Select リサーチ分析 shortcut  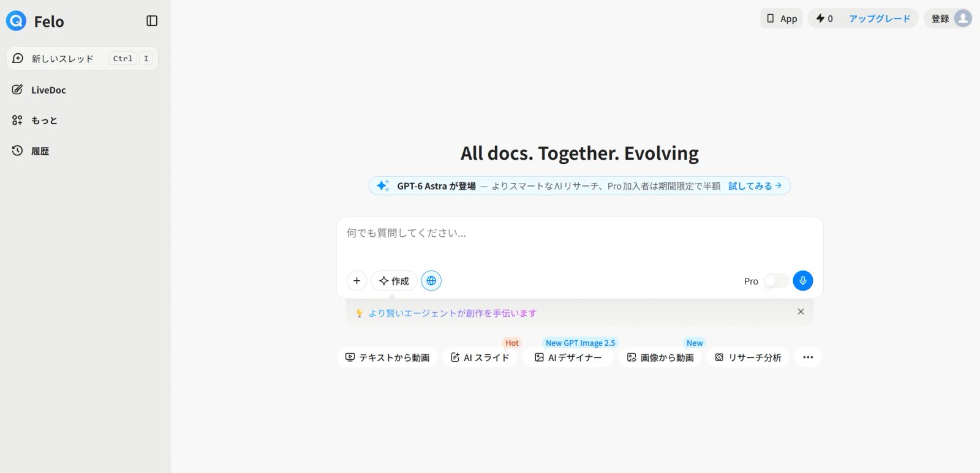[748, 357]
